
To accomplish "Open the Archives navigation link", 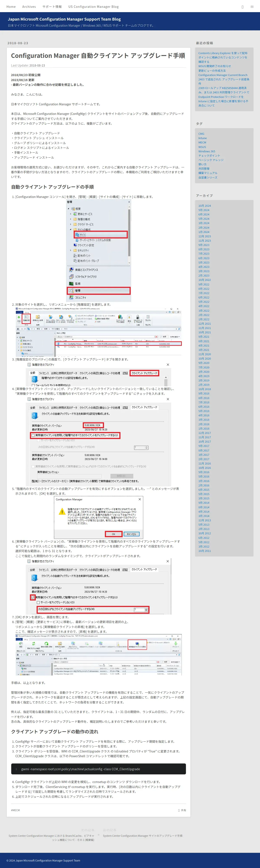I will coord(29,7).
